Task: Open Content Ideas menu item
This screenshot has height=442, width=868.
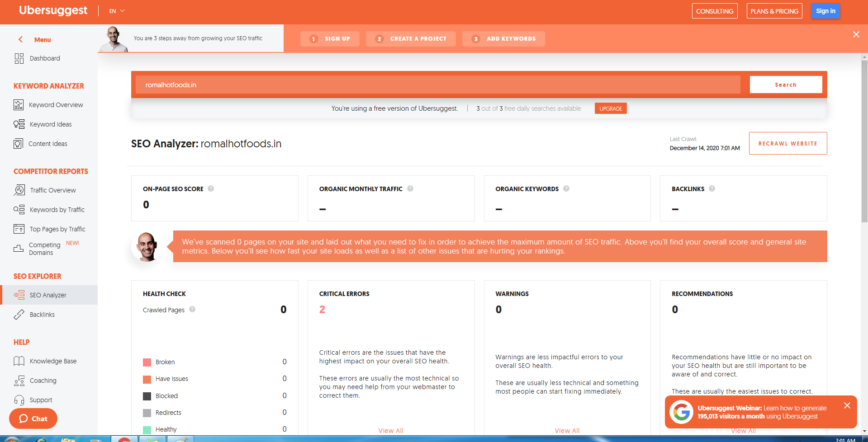Action: [x=49, y=144]
